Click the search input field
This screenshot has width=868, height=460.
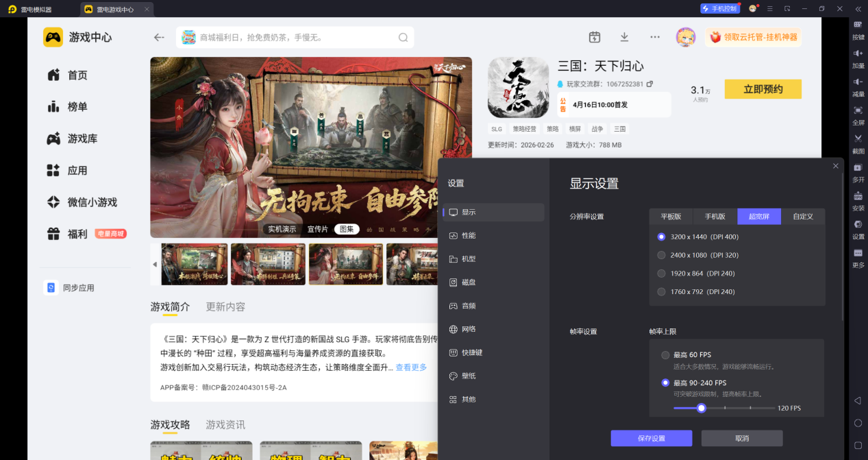[x=295, y=38]
